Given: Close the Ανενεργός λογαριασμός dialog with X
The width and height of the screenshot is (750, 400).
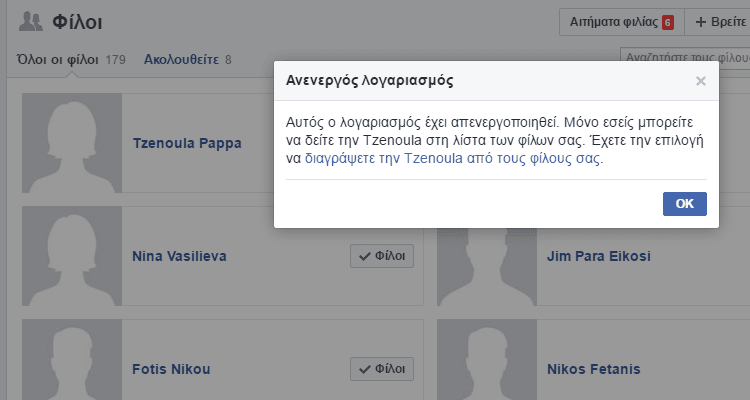Looking at the screenshot, I should pyautogui.click(x=701, y=81).
